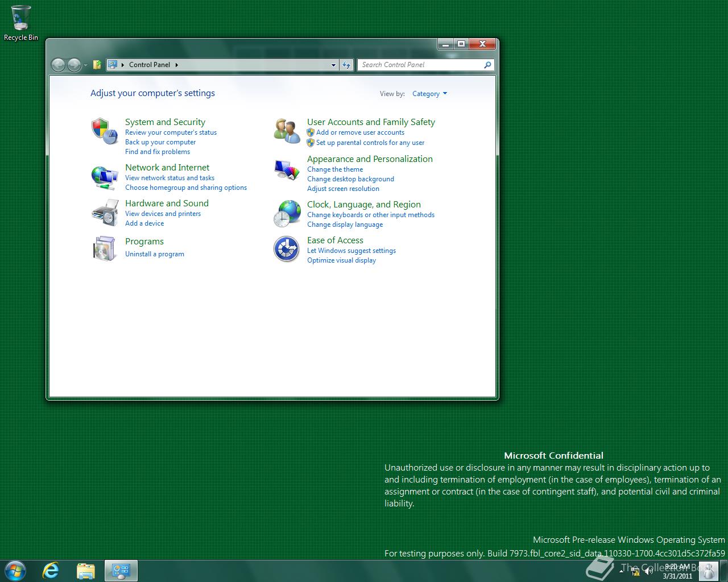Click the Control Panel icon in address bar
The image size is (728, 582).
[113, 65]
